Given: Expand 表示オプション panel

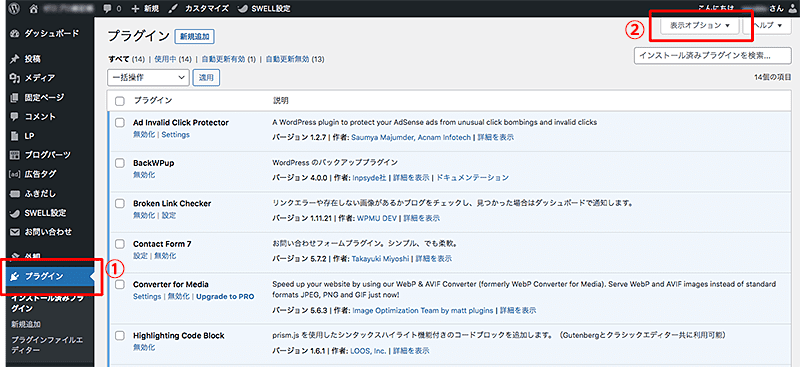Looking at the screenshot, I should 699,25.
